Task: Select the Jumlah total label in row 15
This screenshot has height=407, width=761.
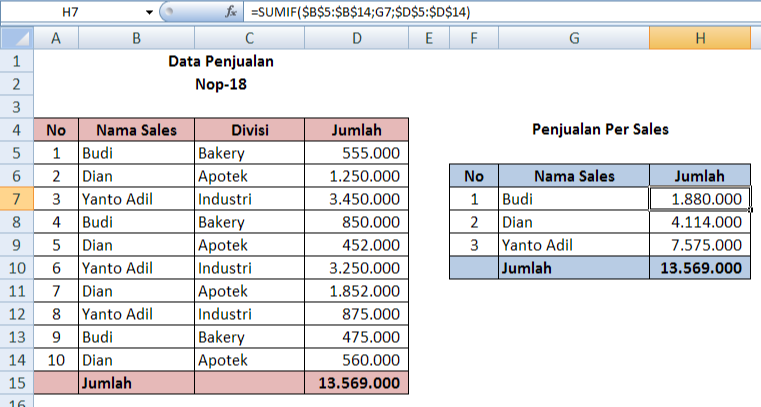Action: [135, 382]
